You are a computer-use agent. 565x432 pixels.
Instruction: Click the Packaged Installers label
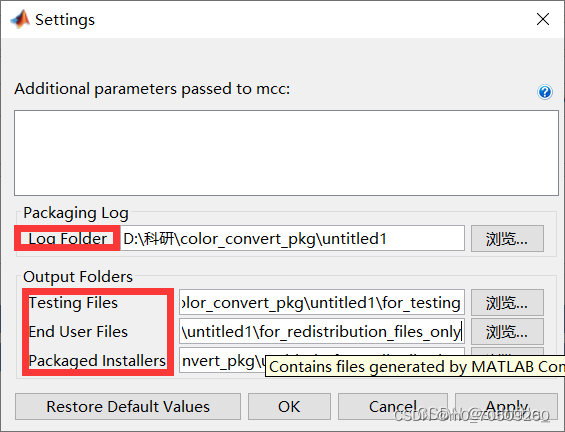coord(97,361)
